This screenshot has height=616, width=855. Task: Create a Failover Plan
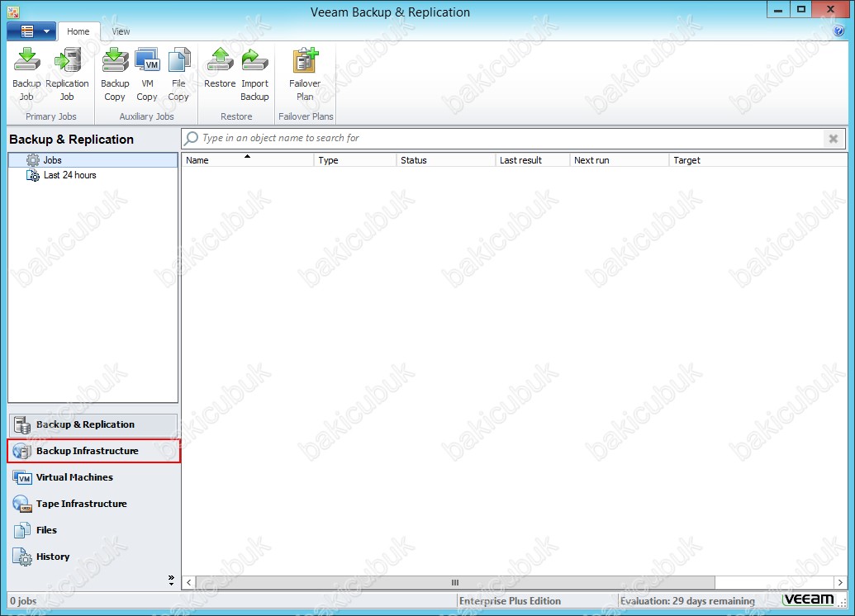pyautogui.click(x=305, y=74)
